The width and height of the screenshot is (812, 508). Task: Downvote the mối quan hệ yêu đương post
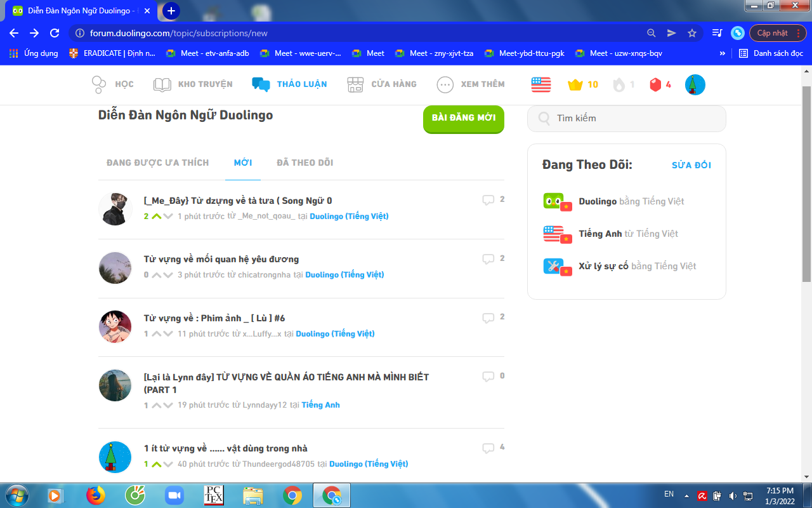pyautogui.click(x=168, y=275)
